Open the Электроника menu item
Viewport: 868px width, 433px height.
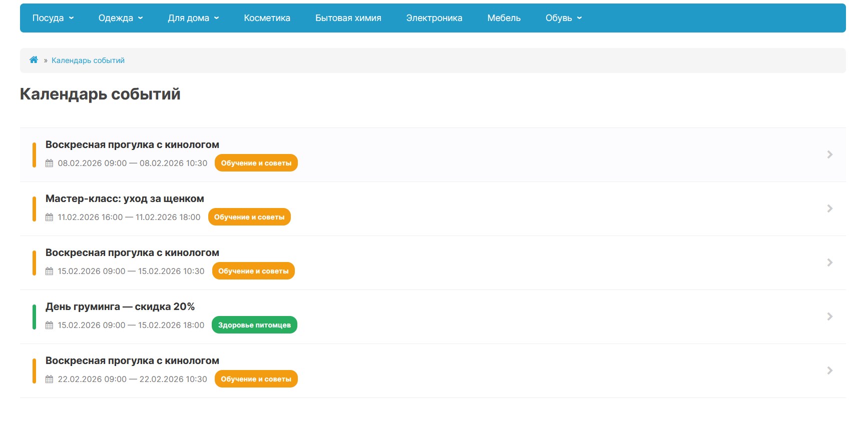[434, 18]
